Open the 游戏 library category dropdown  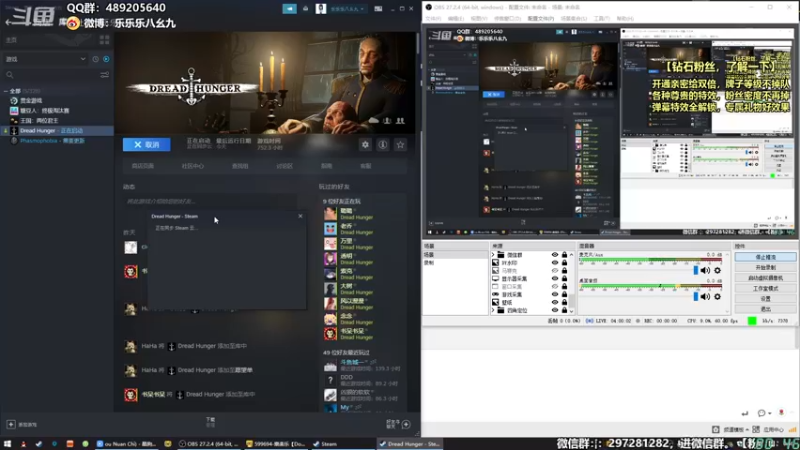(x=45, y=59)
